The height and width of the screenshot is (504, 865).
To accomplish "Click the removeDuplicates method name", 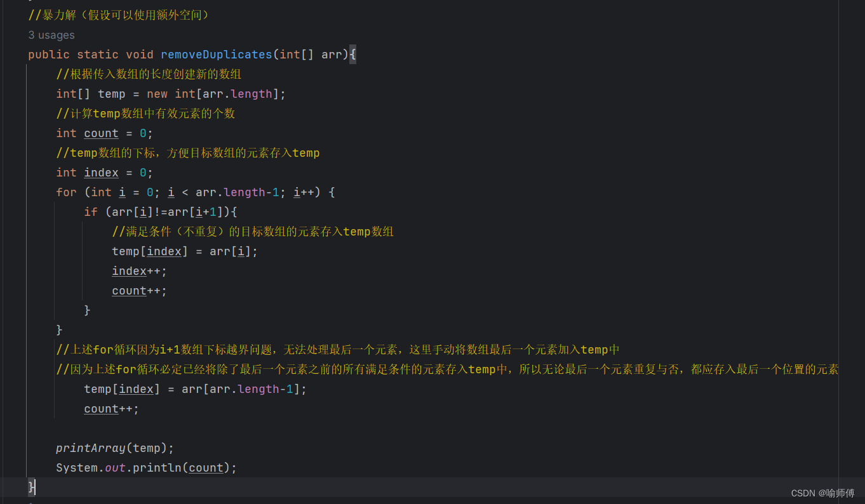I will [x=217, y=55].
